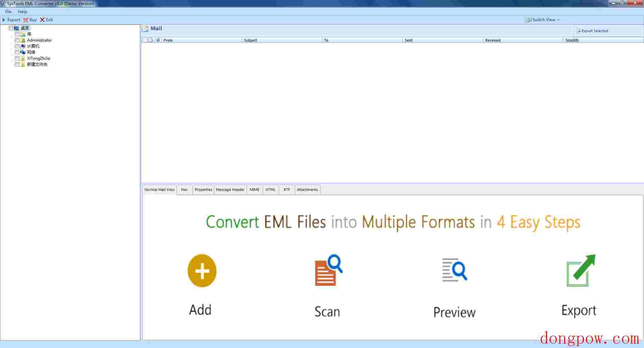
Task: Click the Buy toolbar button label
Action: (33, 20)
